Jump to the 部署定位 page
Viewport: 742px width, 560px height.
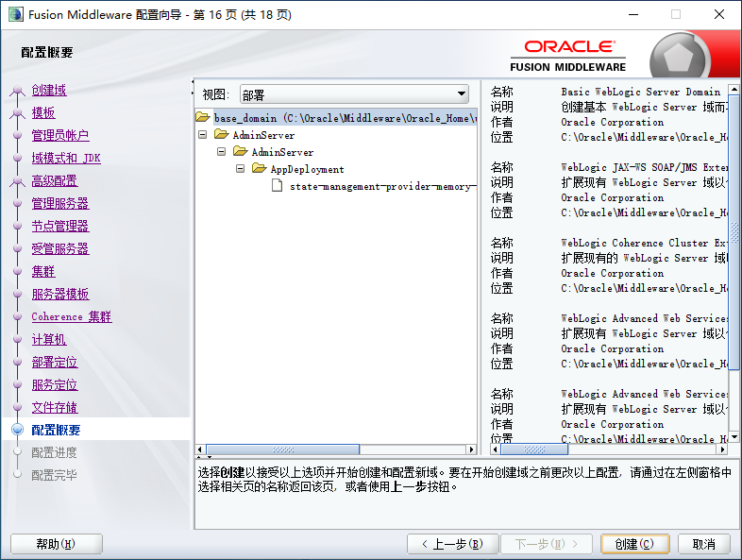point(55,362)
